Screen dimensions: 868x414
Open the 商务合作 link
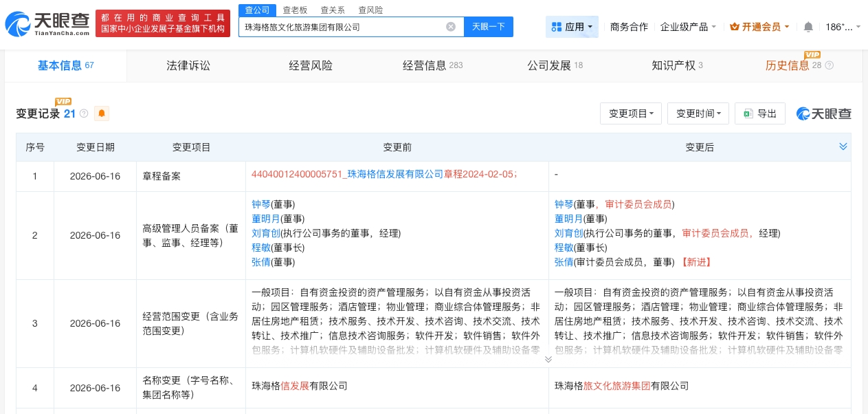tap(629, 27)
